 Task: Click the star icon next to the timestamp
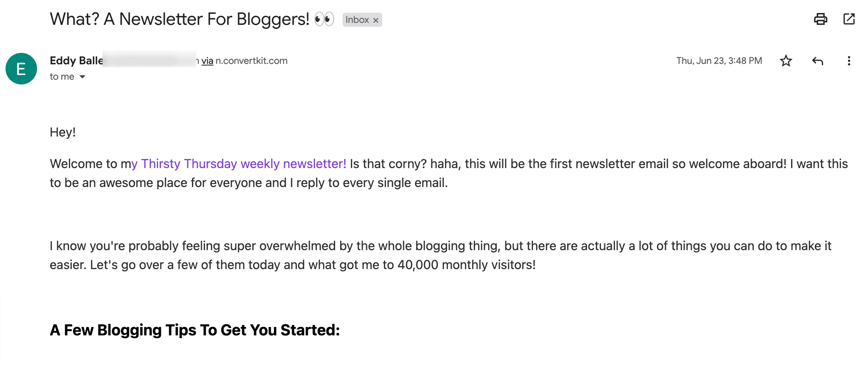(786, 61)
